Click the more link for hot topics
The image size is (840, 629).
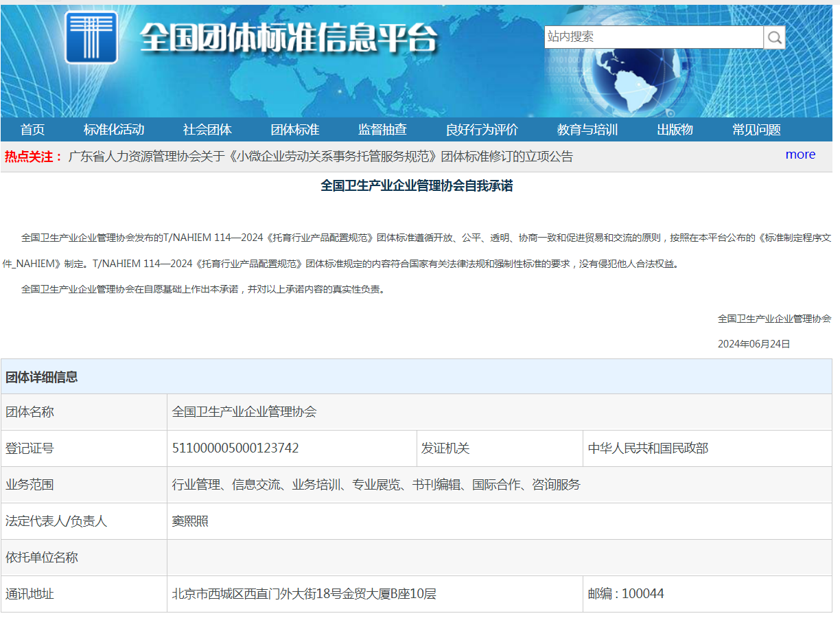pos(800,155)
